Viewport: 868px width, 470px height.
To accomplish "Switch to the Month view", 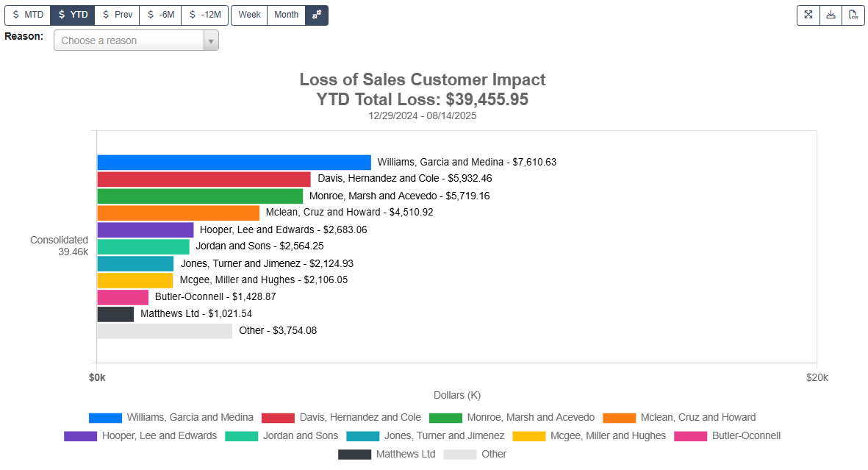I will [285, 15].
